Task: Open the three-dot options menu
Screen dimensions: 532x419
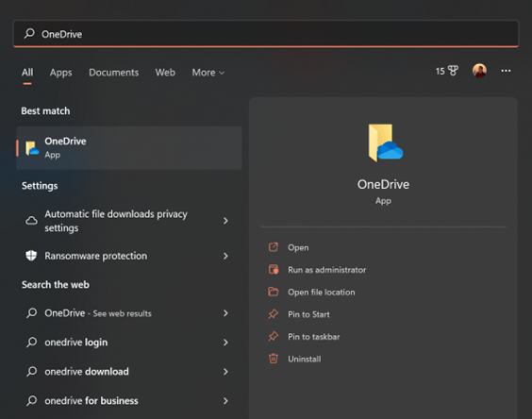Action: [x=506, y=71]
